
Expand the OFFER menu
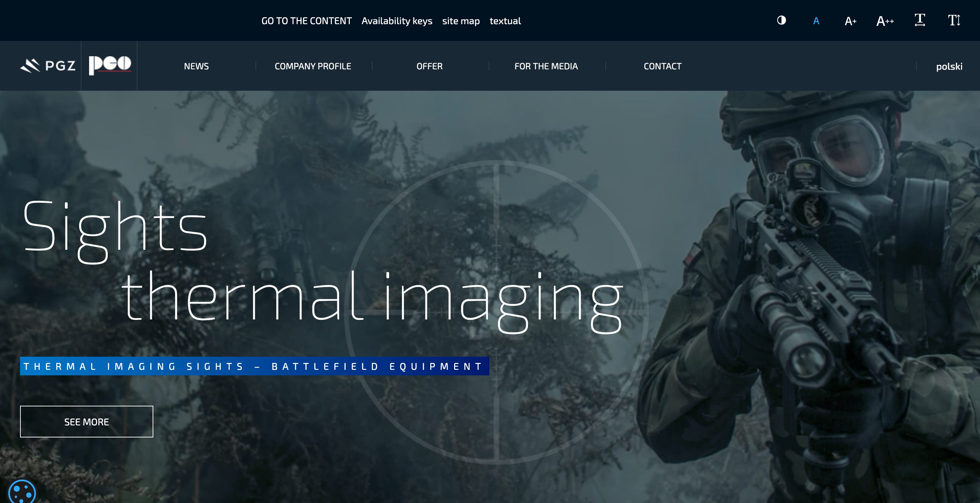[x=430, y=66]
